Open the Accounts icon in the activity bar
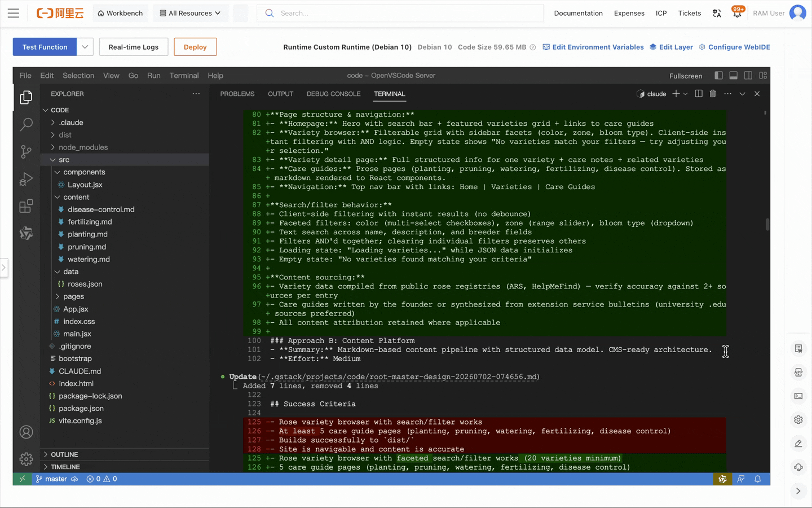The height and width of the screenshot is (508, 812). pyautogui.click(x=26, y=432)
